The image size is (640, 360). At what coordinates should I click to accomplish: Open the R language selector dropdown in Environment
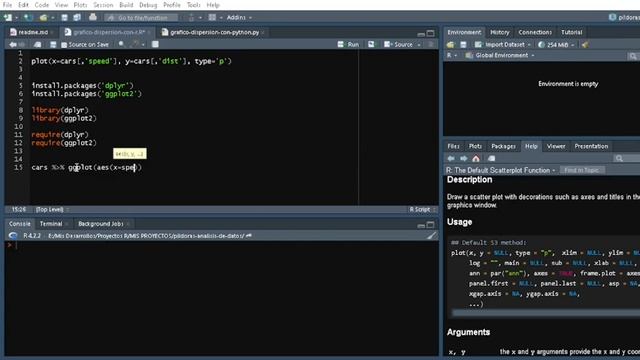click(452, 55)
